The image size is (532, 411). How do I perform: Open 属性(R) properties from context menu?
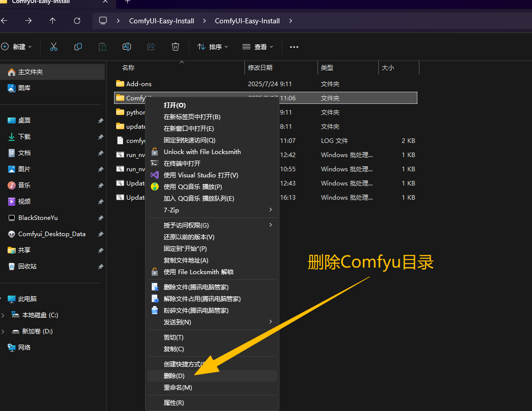[173, 403]
